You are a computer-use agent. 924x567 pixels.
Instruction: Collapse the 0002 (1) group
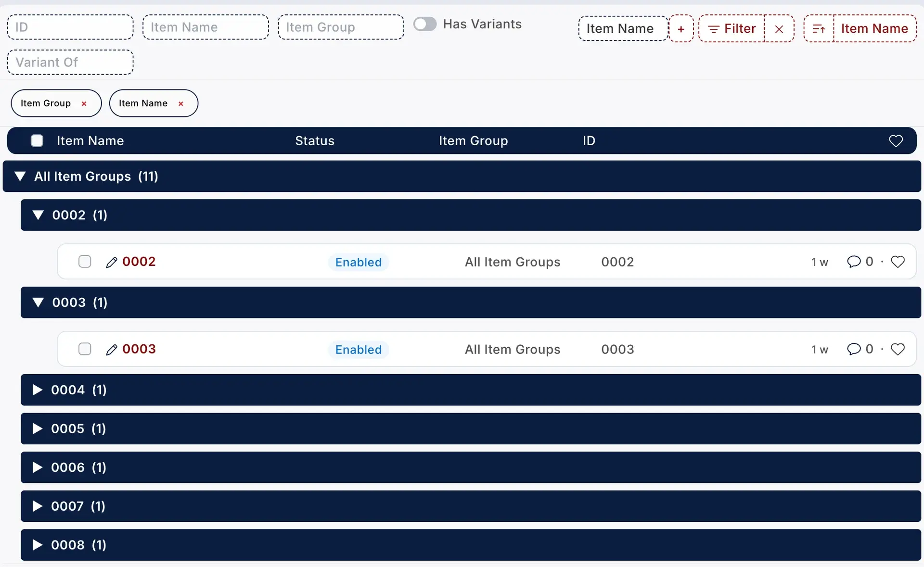[38, 215]
